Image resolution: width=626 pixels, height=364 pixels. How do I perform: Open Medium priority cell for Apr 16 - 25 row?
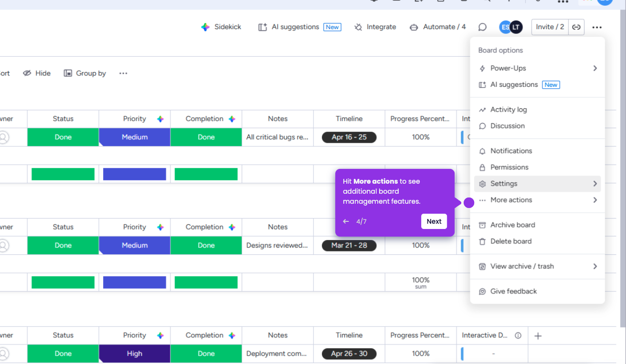click(135, 137)
